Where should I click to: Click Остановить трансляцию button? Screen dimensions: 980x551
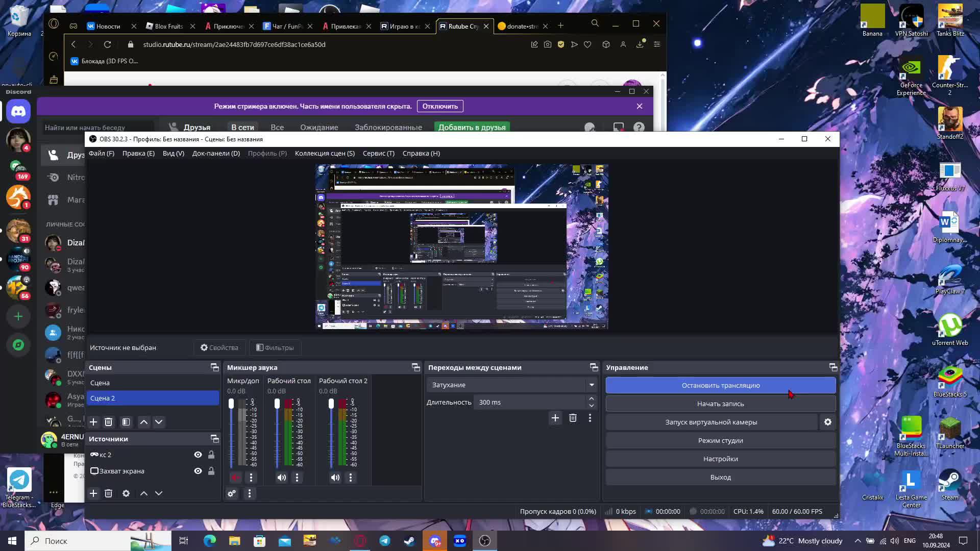[x=720, y=385]
